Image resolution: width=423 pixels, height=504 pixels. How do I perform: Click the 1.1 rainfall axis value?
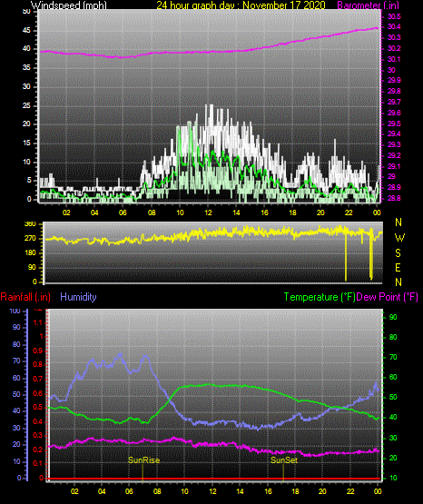click(38, 322)
